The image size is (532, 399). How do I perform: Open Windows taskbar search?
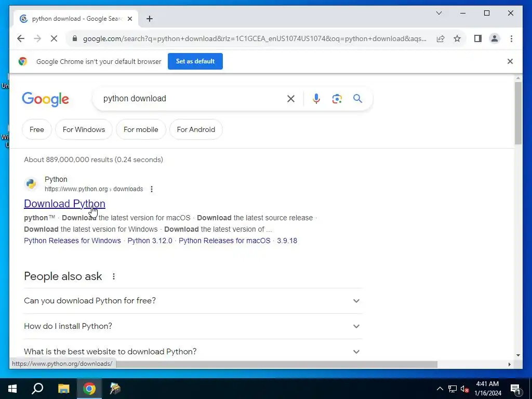(x=37, y=389)
